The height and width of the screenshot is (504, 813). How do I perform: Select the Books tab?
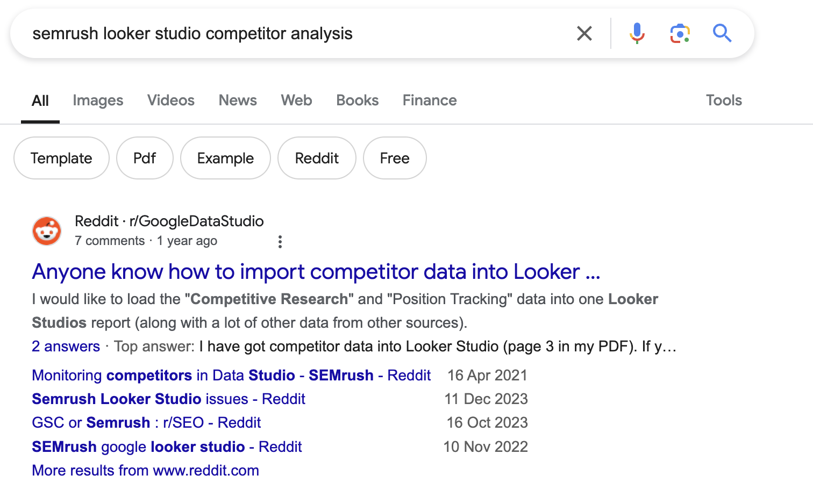pos(357,100)
